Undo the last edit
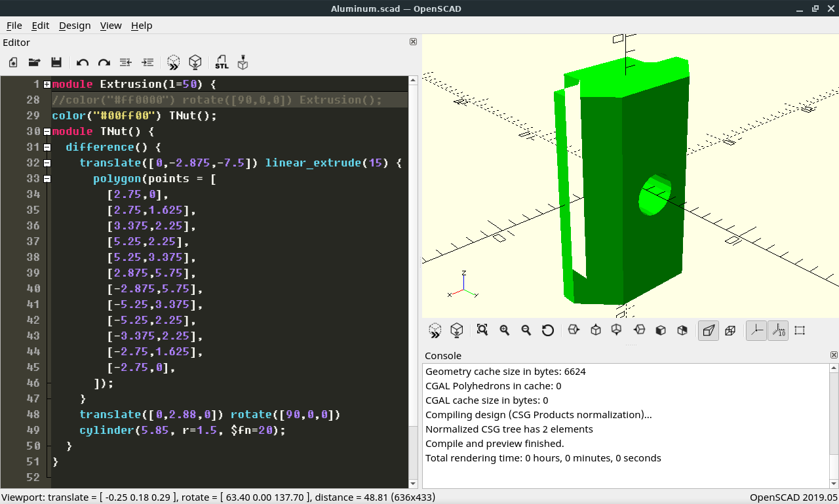 (83, 62)
